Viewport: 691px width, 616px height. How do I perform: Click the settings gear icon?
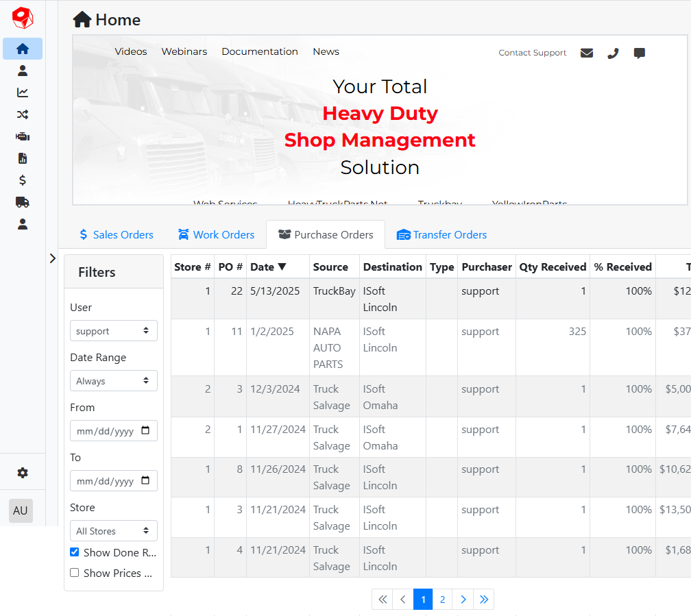[x=23, y=473]
